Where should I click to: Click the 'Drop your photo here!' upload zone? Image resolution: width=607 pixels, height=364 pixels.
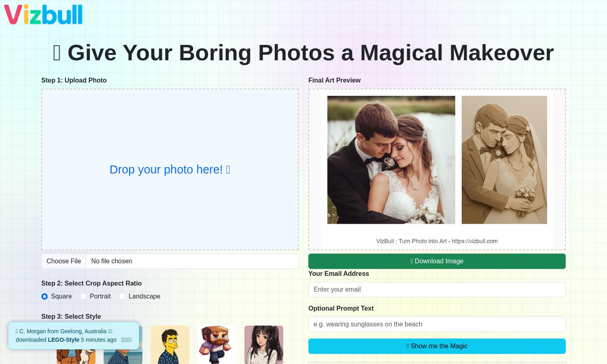(170, 169)
